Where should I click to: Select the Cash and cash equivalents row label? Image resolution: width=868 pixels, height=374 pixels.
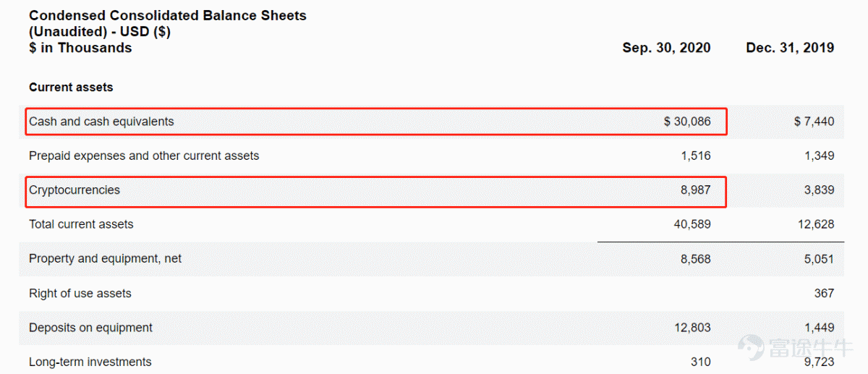[101, 122]
